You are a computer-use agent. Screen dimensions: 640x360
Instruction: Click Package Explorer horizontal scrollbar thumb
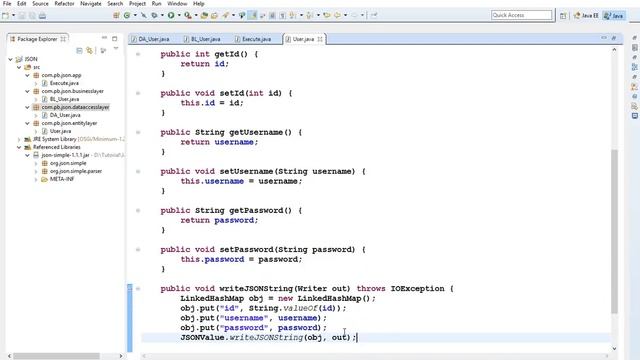tap(56, 356)
